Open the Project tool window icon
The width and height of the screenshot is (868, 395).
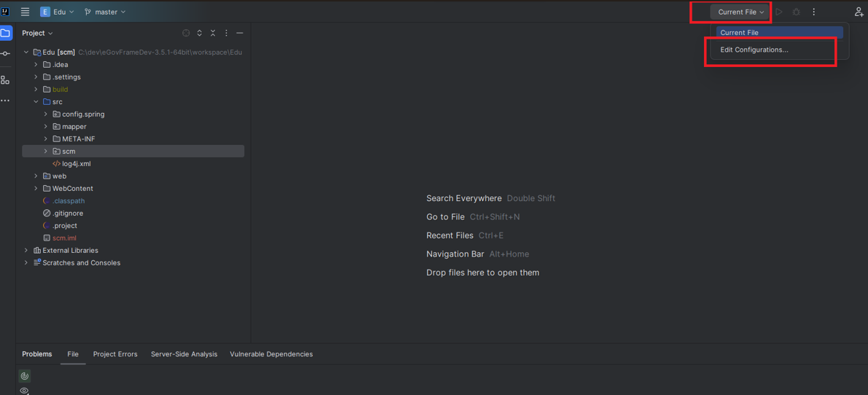pos(6,34)
